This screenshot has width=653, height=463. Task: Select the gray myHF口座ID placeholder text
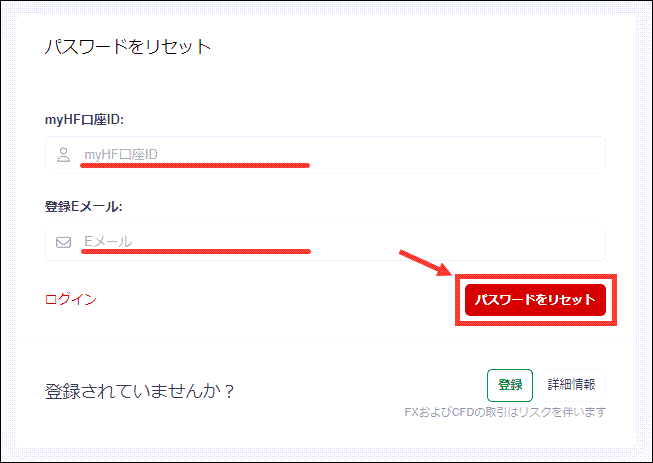tap(121, 155)
